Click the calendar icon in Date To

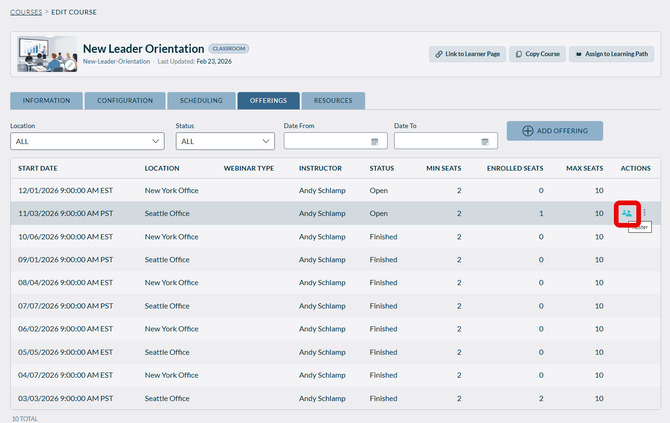point(485,141)
